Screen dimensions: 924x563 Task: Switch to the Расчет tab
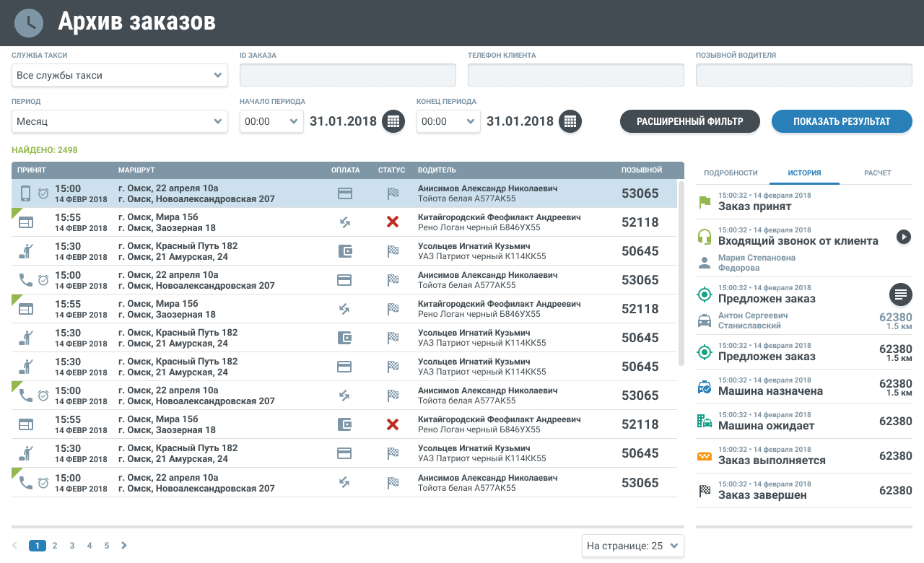coord(878,173)
